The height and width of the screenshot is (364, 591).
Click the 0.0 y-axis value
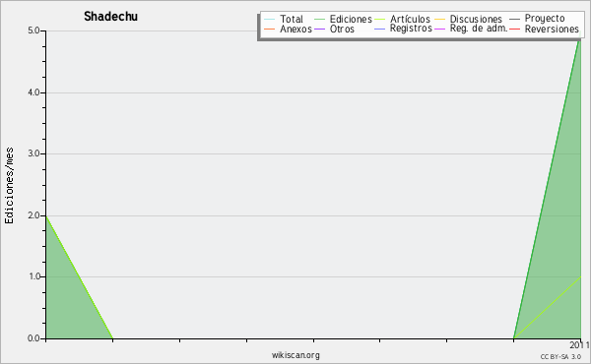[33, 338]
